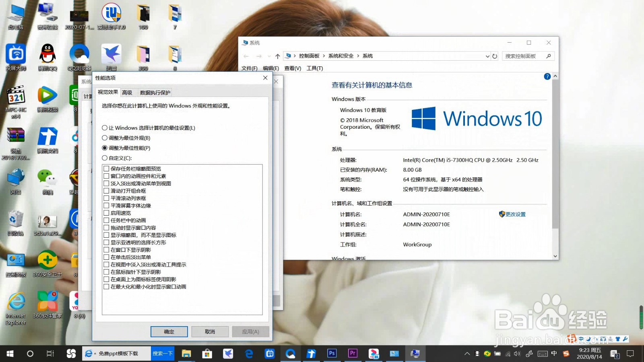
Task: Open the 控制面板 address bar dropdown
Action: pyautogui.click(x=488, y=56)
